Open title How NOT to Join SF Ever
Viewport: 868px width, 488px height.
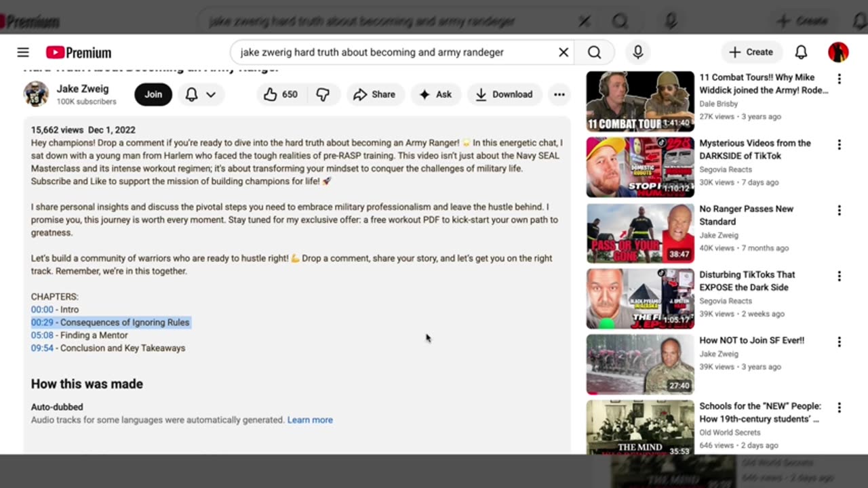coord(751,341)
